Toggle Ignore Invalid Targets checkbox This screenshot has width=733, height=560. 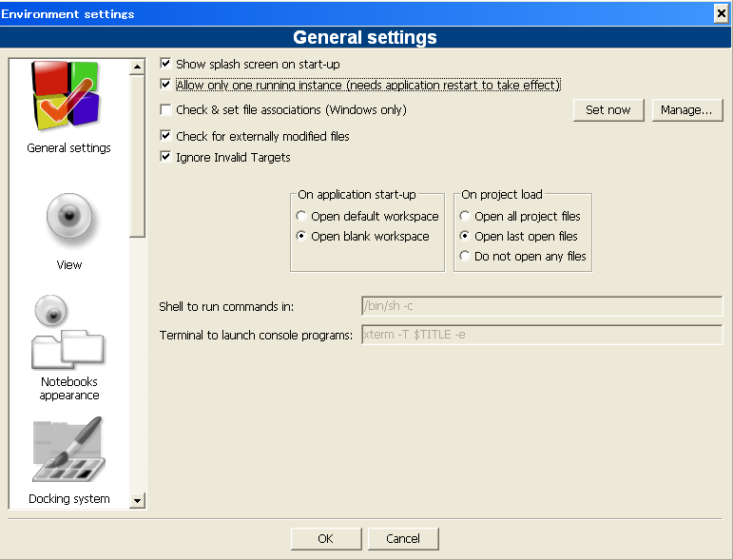coord(165,157)
